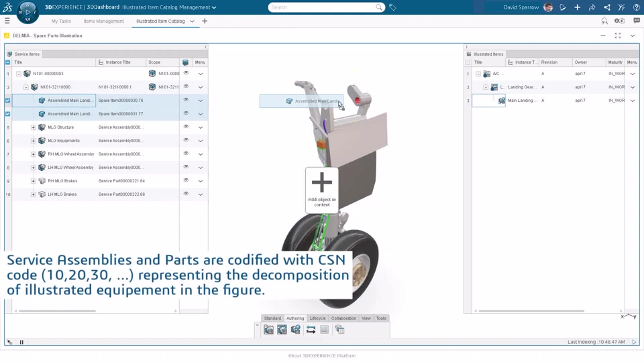This screenshot has width=644, height=362.
Task: Select the Lifecycle toolbar tab
Action: click(x=317, y=318)
